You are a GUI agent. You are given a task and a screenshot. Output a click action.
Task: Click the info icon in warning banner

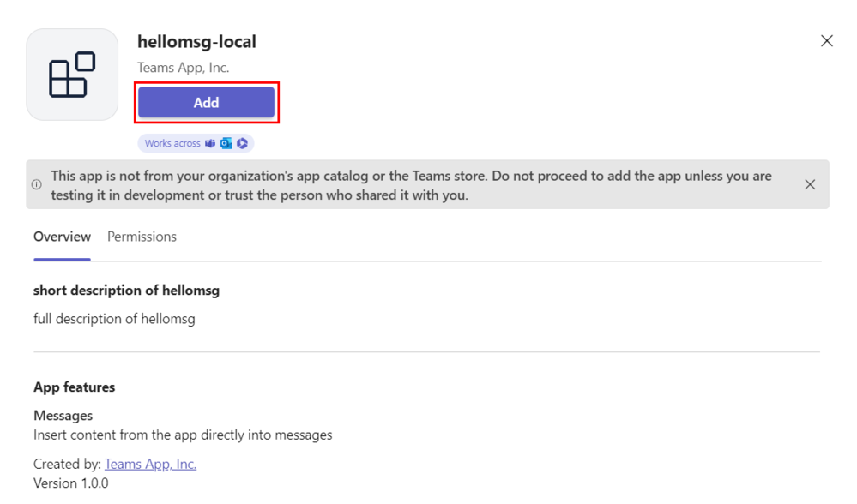[37, 184]
